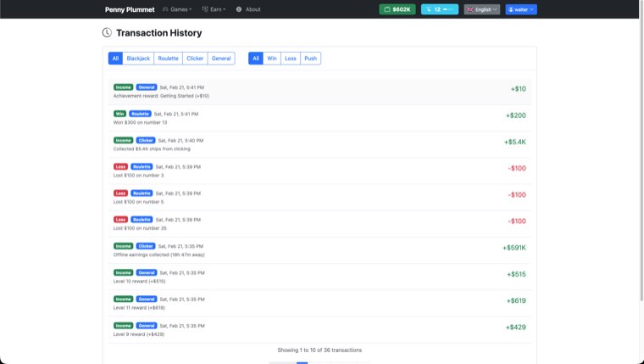644x364 pixels.
Task: Click the General badge on the Level 9 reward row
Action: (x=147, y=326)
